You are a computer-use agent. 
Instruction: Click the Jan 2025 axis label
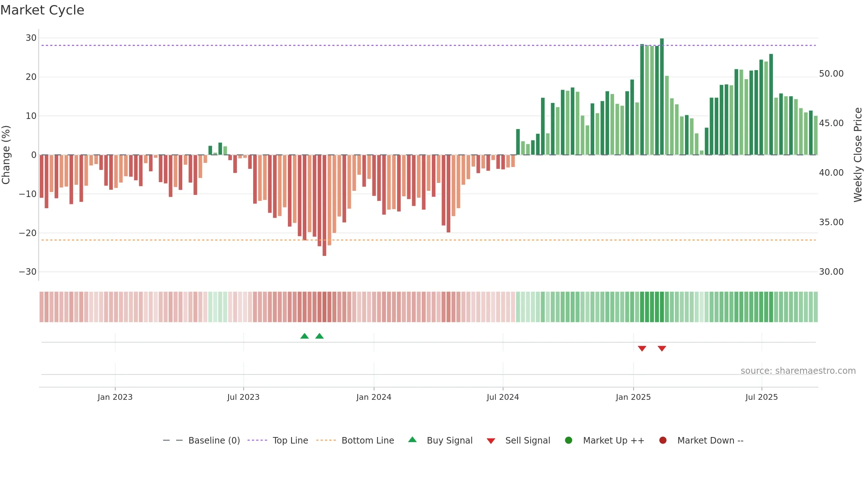633,397
